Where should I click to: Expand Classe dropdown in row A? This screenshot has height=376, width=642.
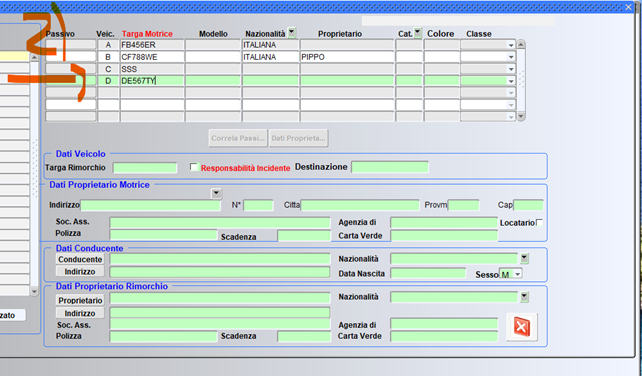point(511,45)
